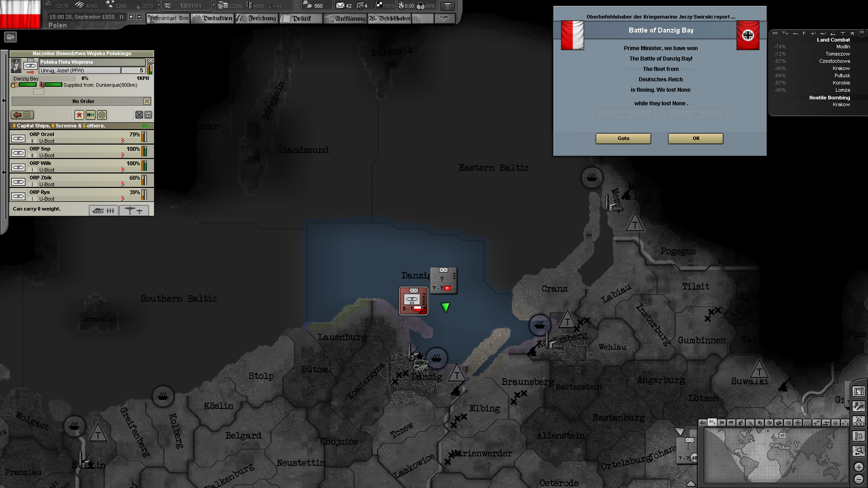Viewport: 868px width, 488px height.
Task: Select leader field Unrug, Jozef (PFW)
Action: [x=80, y=70]
